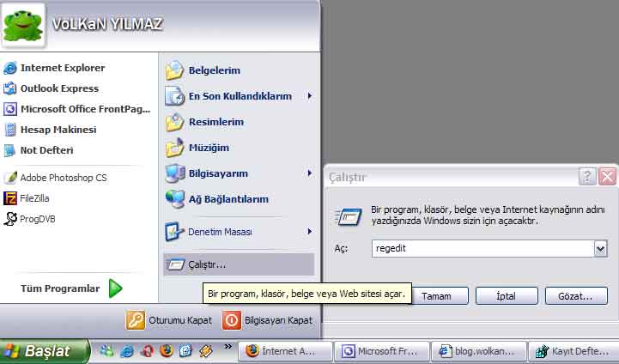Open the Müziğim music folder
Screen dimensions: 619x364
click(x=209, y=148)
